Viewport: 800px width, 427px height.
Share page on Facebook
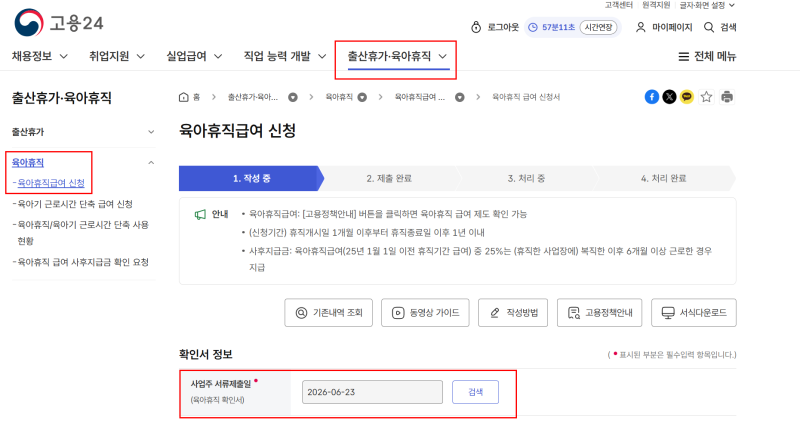point(652,96)
